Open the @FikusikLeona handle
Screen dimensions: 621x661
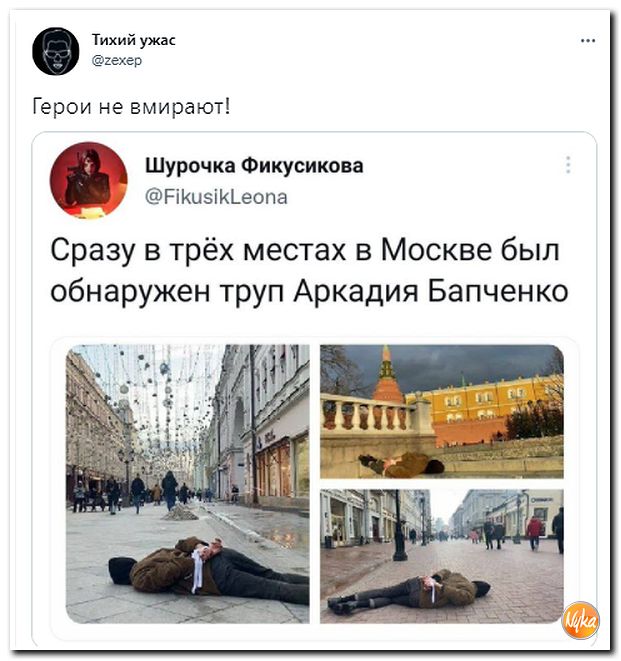pos(216,197)
